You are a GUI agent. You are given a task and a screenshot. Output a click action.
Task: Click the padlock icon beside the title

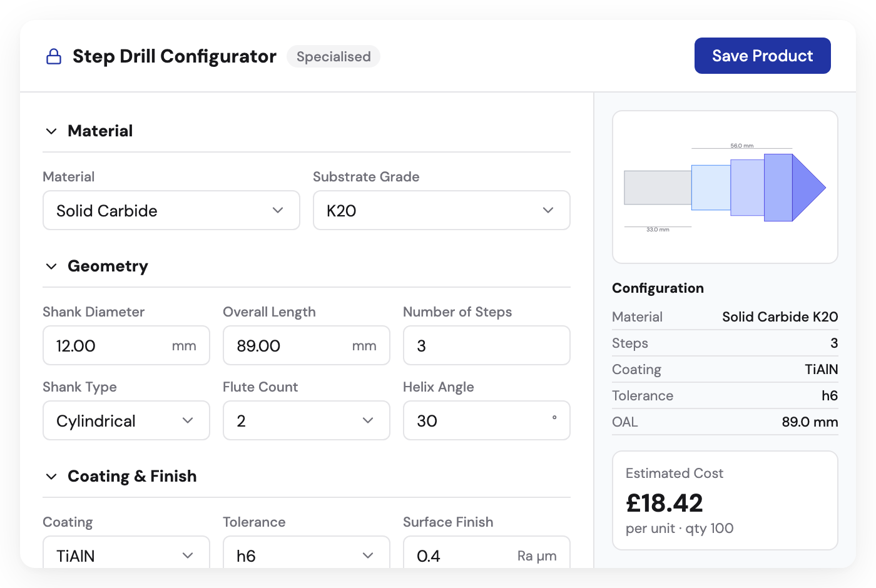pos(54,56)
